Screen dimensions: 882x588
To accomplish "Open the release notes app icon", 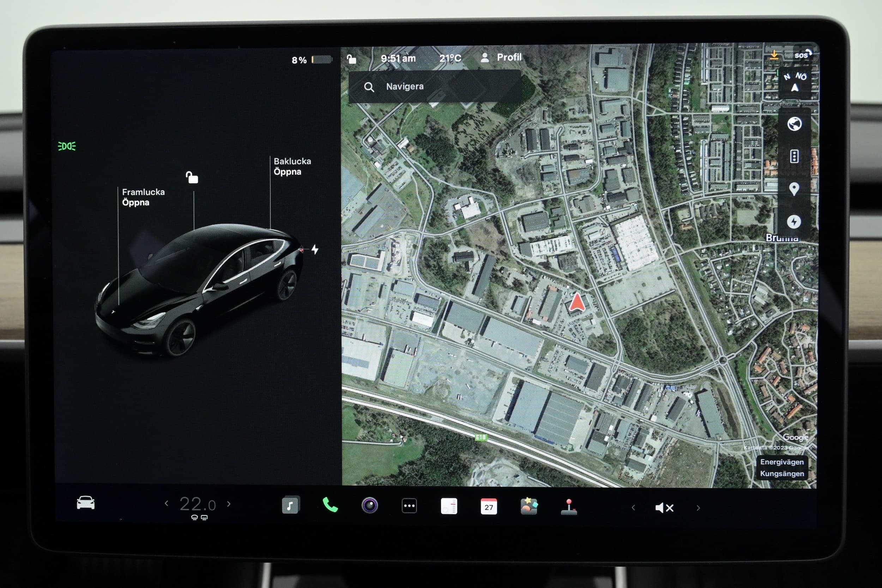I will (449, 506).
